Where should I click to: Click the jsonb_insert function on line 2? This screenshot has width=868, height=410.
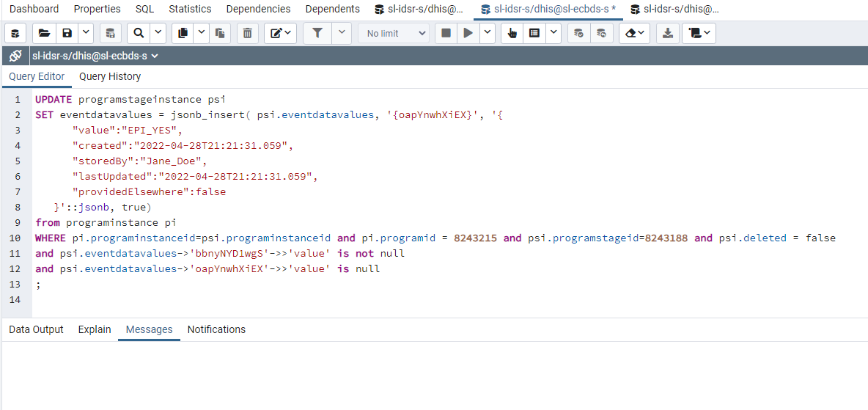pos(209,115)
